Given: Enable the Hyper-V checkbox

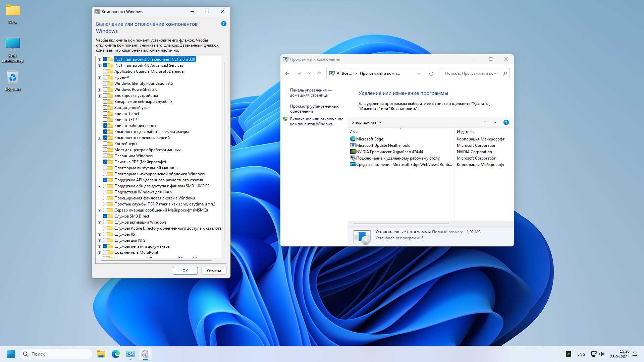Looking at the screenshot, I should coord(105,77).
